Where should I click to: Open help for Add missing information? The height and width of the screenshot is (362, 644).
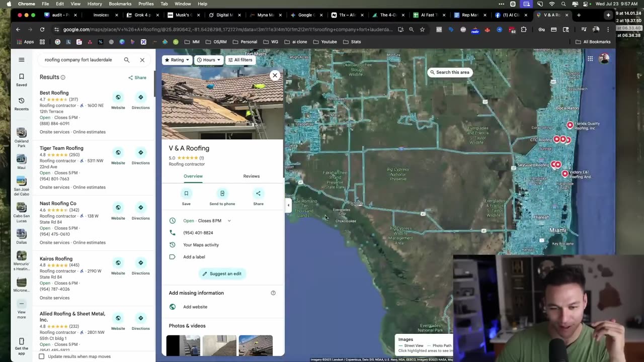[273, 293]
